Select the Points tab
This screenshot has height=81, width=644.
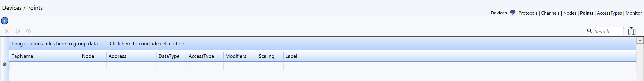pyautogui.click(x=586, y=13)
